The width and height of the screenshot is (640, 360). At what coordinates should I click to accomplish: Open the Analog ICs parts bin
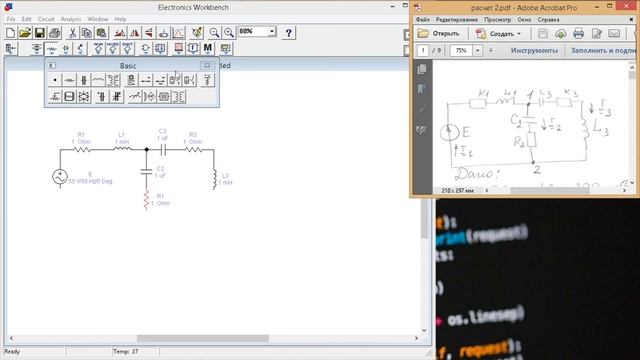pyautogui.click(x=98, y=49)
